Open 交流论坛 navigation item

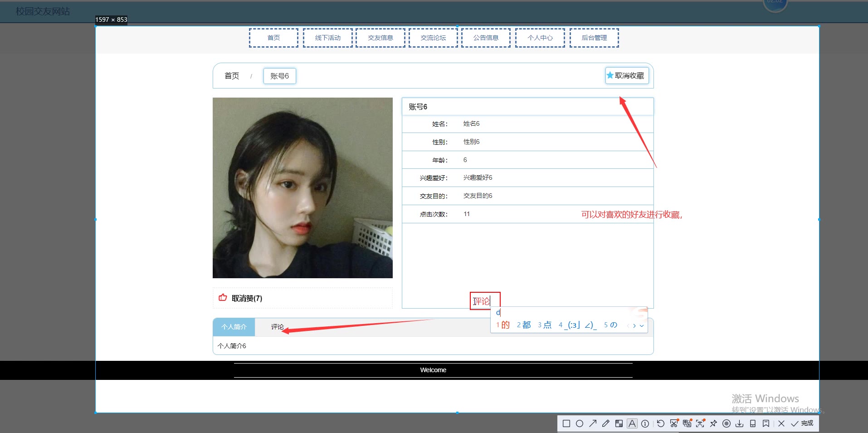(x=433, y=38)
